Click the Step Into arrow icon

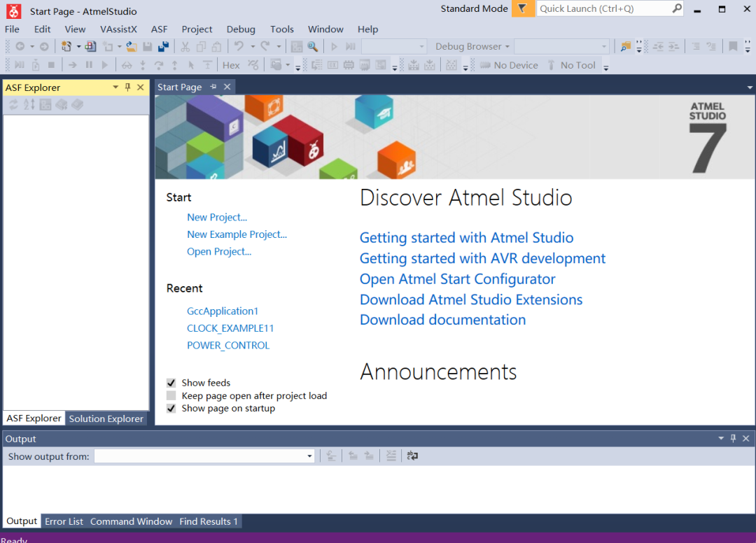(x=143, y=65)
